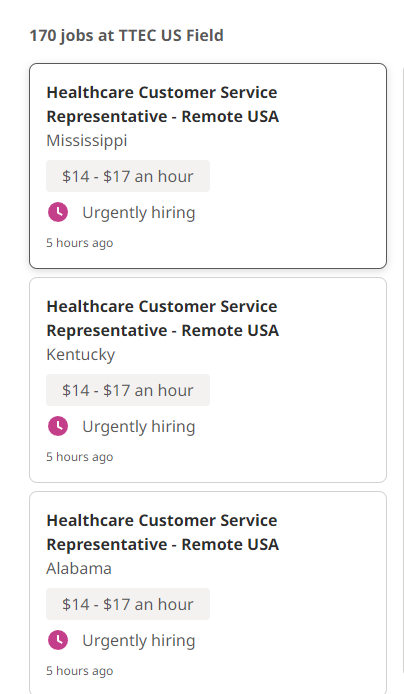Click the salary badge in Kentucky card
Image resolution: width=404 pixels, height=694 pixels.
(128, 390)
